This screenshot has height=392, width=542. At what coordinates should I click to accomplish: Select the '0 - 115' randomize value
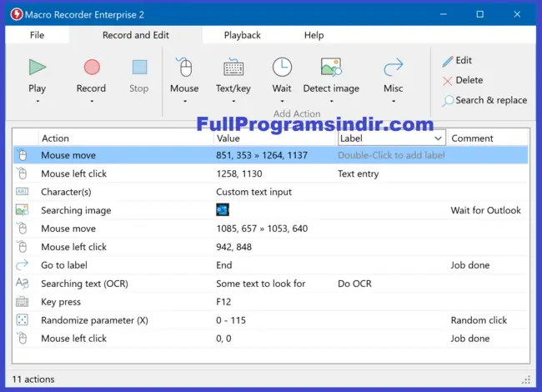point(231,320)
